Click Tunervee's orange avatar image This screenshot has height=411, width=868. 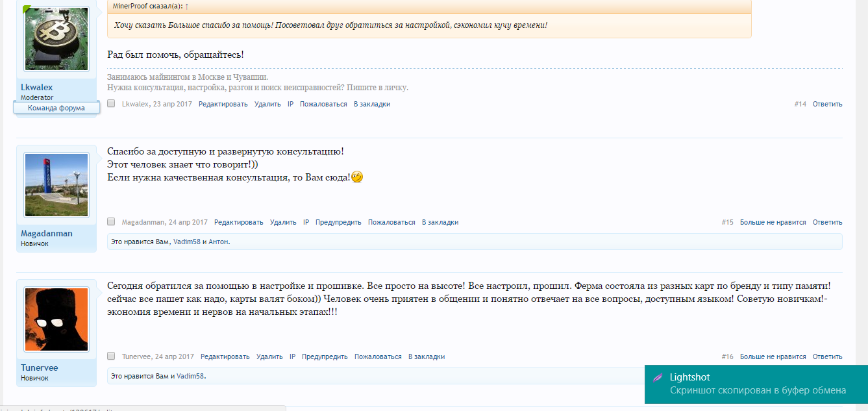(x=56, y=319)
